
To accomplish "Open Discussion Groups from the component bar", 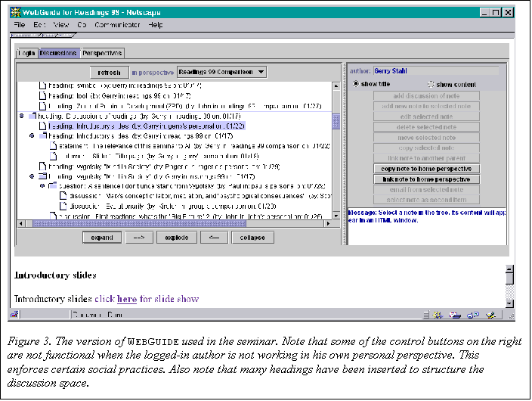I will [473, 315].
